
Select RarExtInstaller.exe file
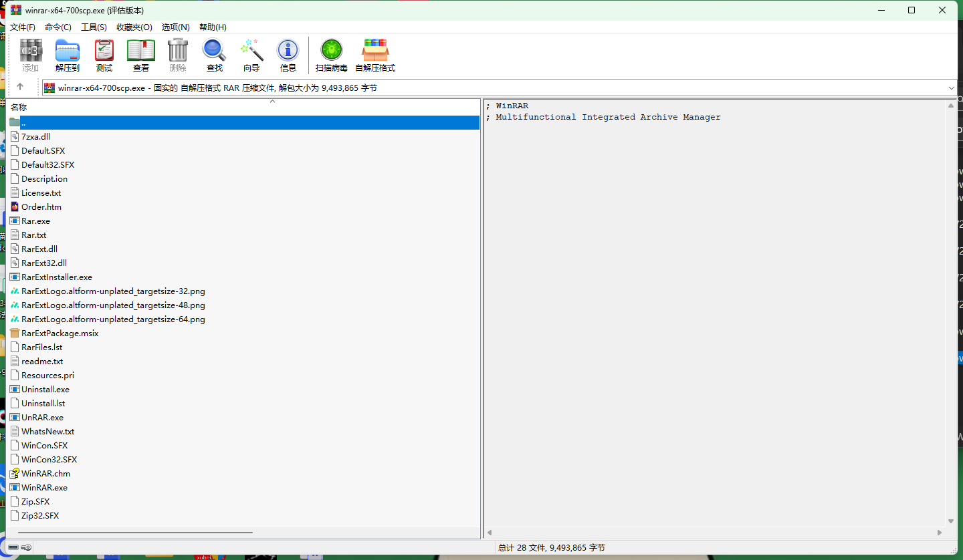pos(56,277)
